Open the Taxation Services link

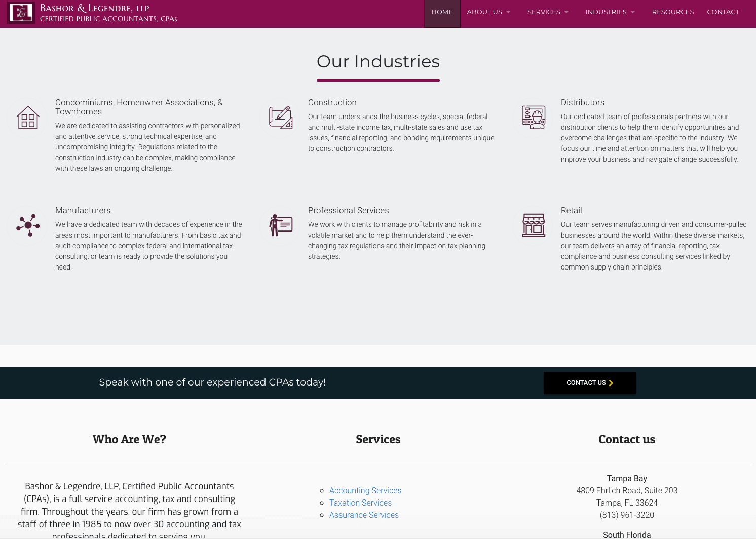pyautogui.click(x=360, y=503)
